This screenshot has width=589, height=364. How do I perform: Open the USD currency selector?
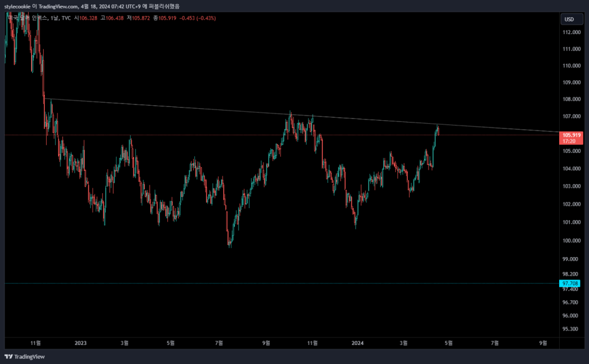coord(568,19)
